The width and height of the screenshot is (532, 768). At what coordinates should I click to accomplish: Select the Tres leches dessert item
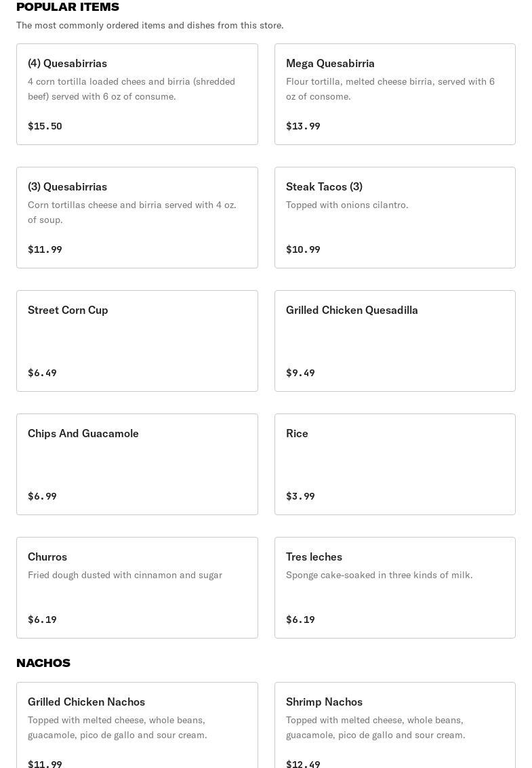[394, 587]
